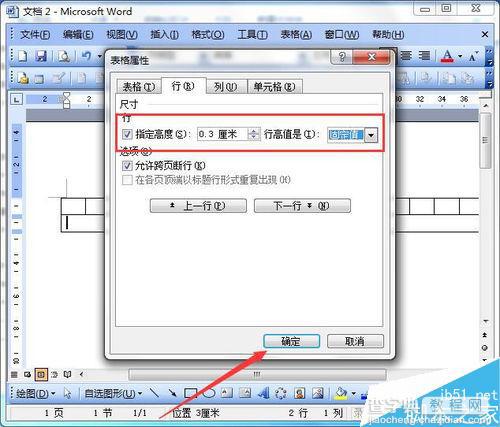Switch to Reading Layout view button
500x427 pixels.
click(67, 375)
